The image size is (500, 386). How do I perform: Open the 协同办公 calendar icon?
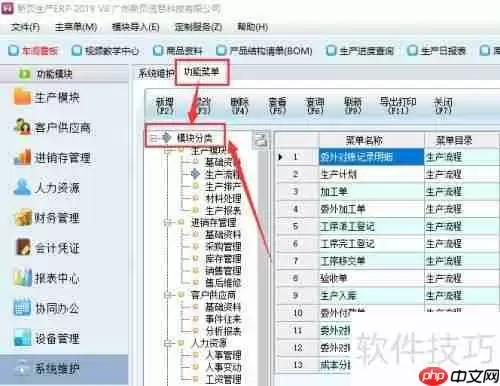coord(22,307)
